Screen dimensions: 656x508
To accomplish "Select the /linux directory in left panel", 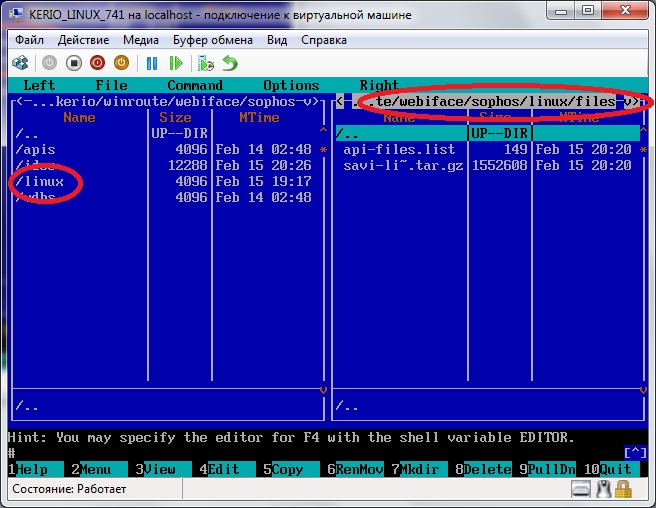I will click(x=40, y=181).
